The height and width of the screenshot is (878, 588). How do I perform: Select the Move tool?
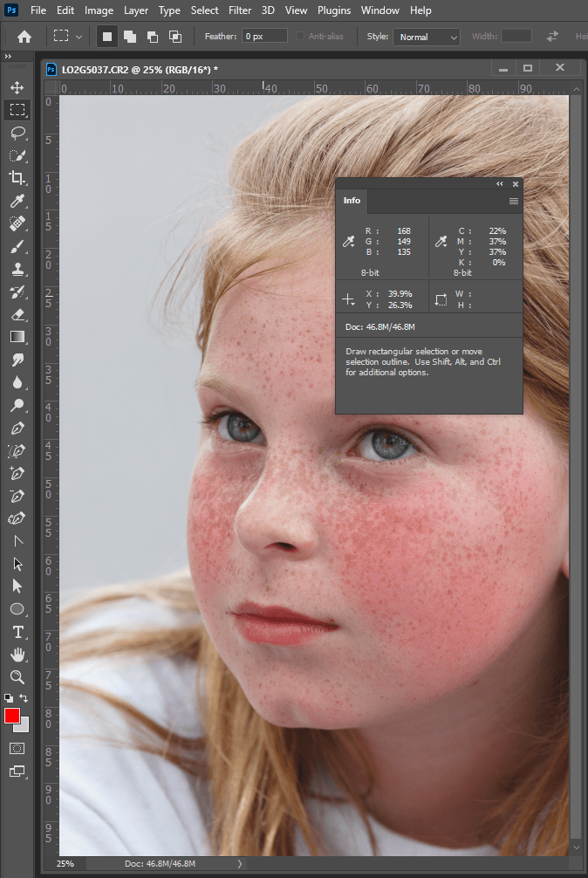17,87
